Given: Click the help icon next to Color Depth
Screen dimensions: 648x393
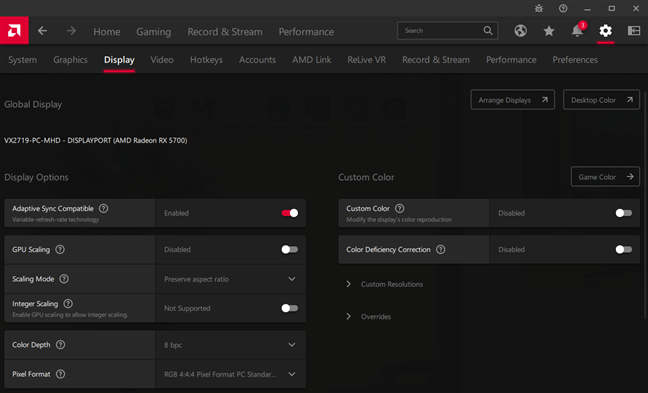Looking at the screenshot, I should [x=60, y=345].
